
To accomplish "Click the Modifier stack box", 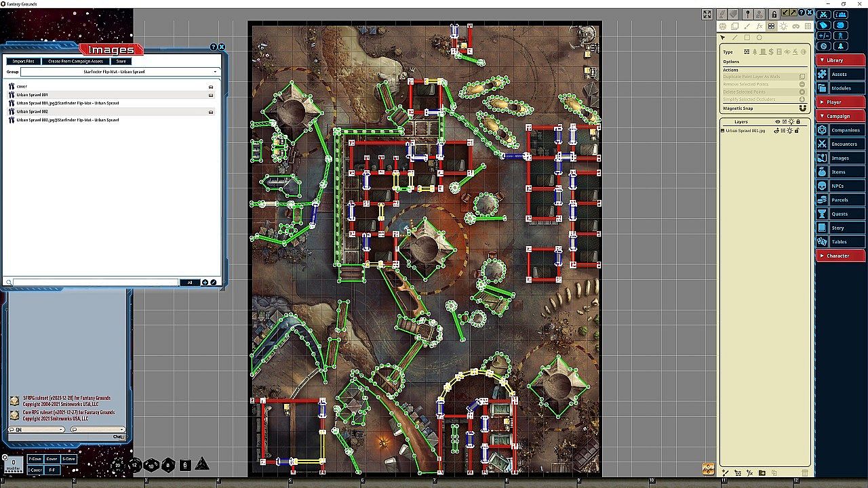I will (13, 464).
